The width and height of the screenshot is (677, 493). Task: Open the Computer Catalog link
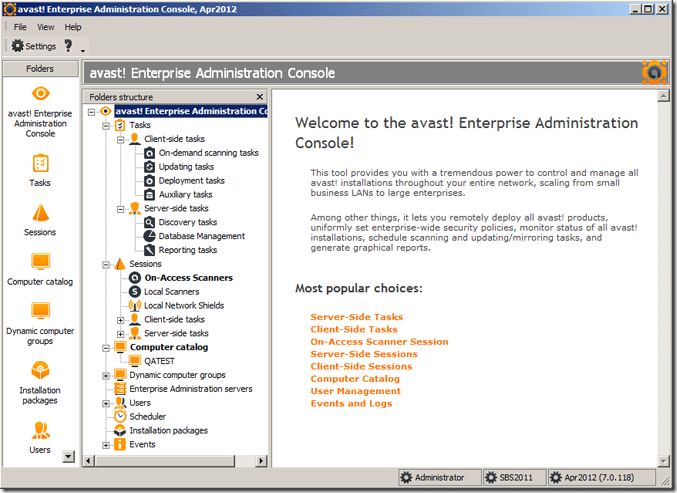[x=355, y=379]
